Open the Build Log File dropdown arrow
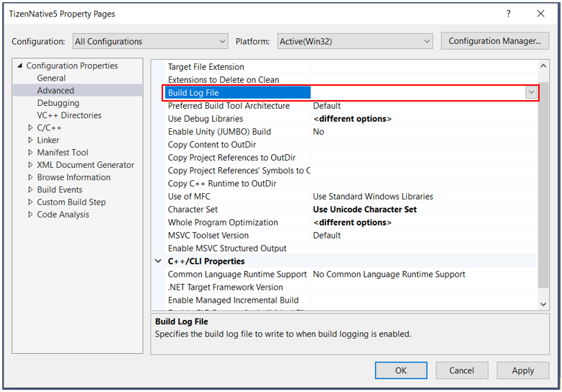 (531, 92)
